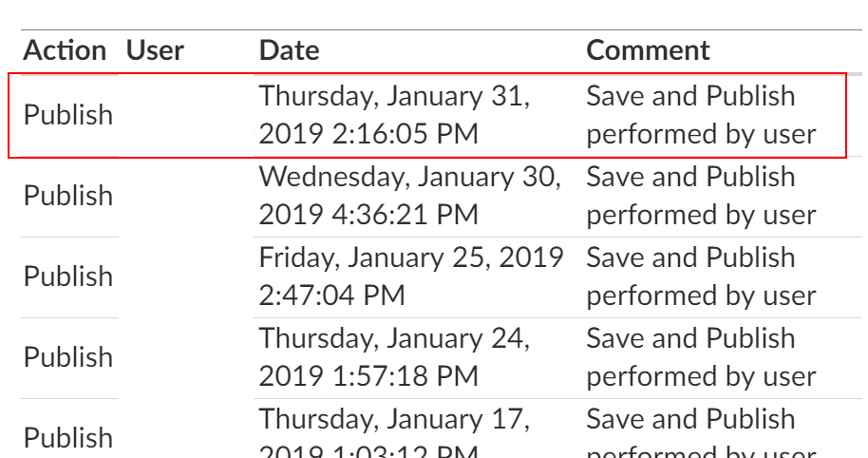Select the Thursday, January 24 date cell
Viewport: 868px width, 458px height.
(395, 357)
